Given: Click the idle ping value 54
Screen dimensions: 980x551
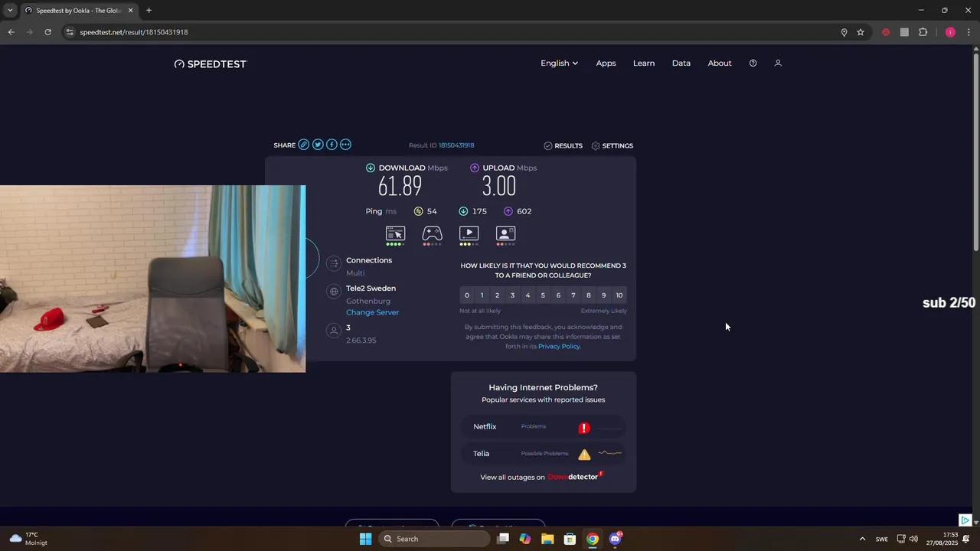Looking at the screenshot, I should [x=432, y=211].
